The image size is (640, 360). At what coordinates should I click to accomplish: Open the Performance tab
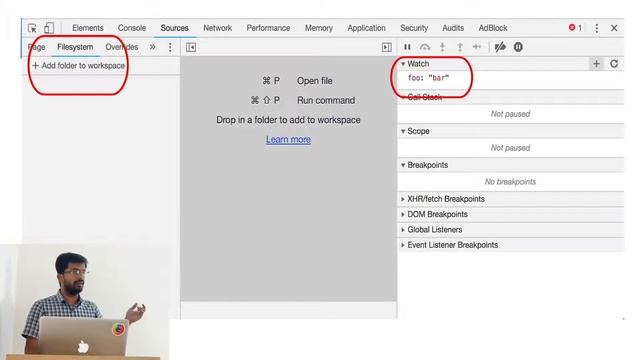[x=268, y=28]
